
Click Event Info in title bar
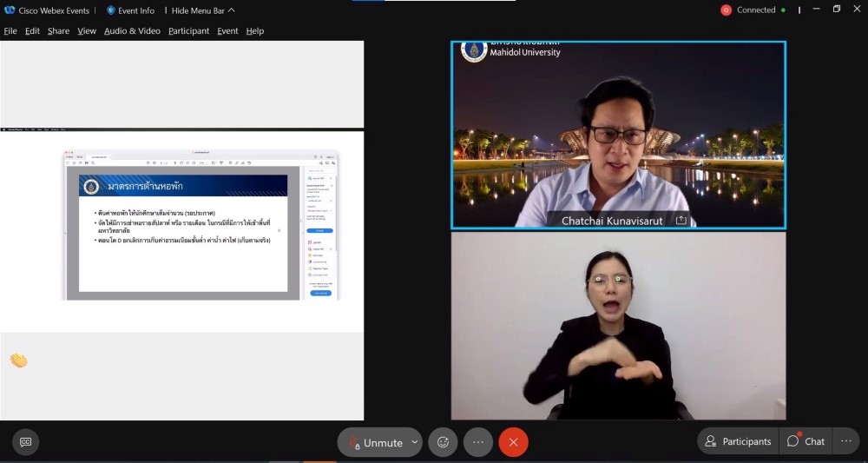[130, 10]
